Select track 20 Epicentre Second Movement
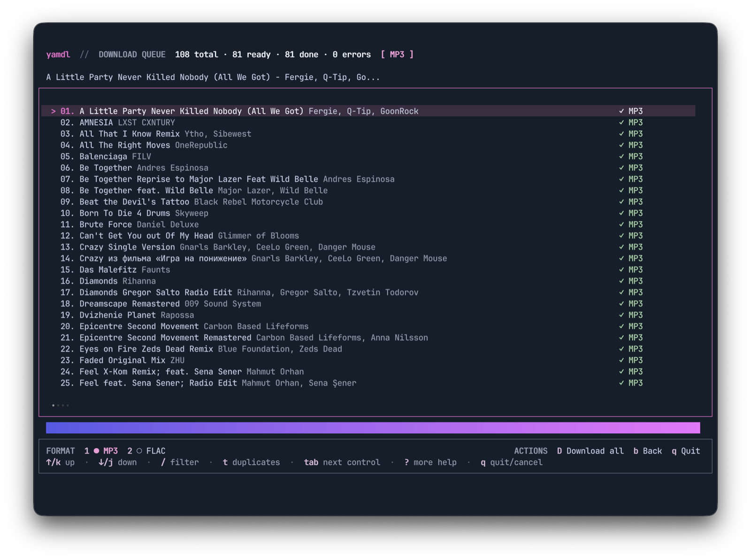 (x=368, y=326)
